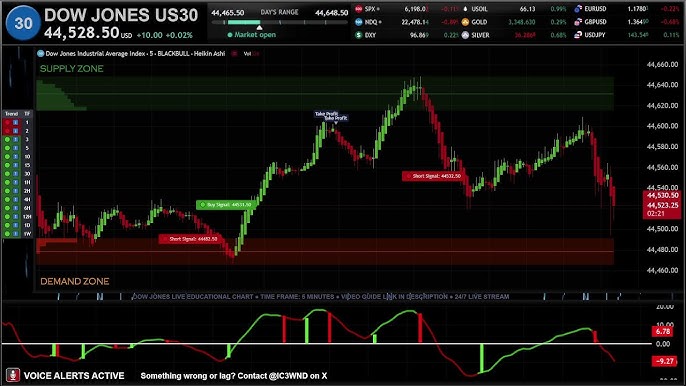This screenshot has height=386, width=686.
Task: Click the TF column header
Action: click(27, 114)
